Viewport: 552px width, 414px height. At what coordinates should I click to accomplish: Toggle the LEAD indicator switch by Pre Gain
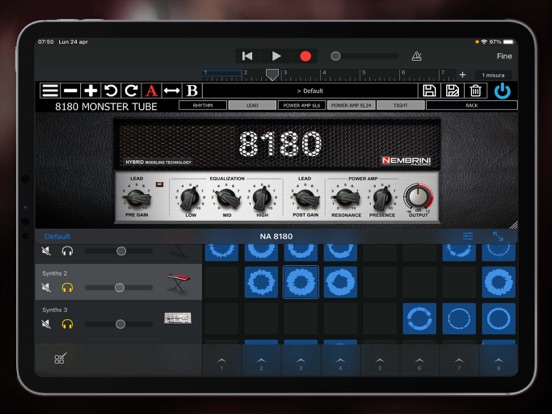(x=159, y=184)
